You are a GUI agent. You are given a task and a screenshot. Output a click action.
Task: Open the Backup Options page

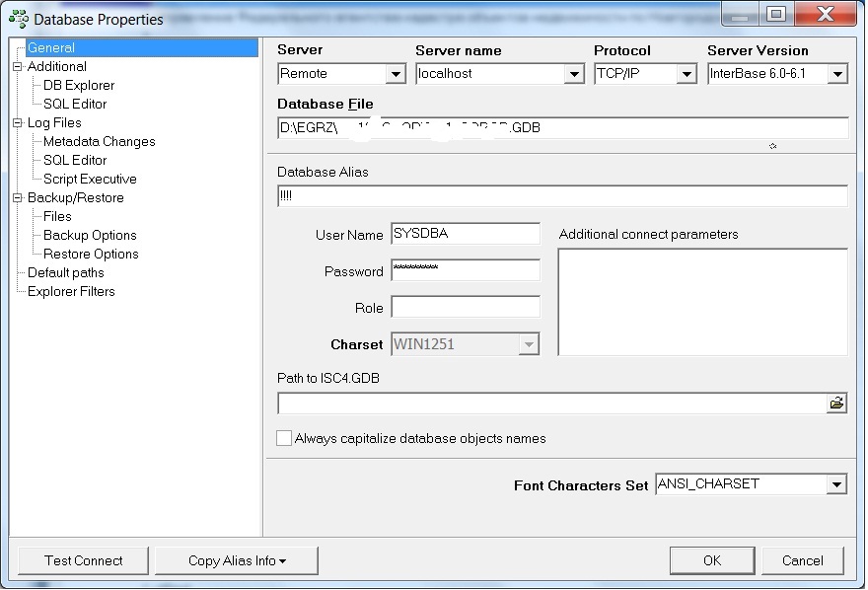click(90, 235)
